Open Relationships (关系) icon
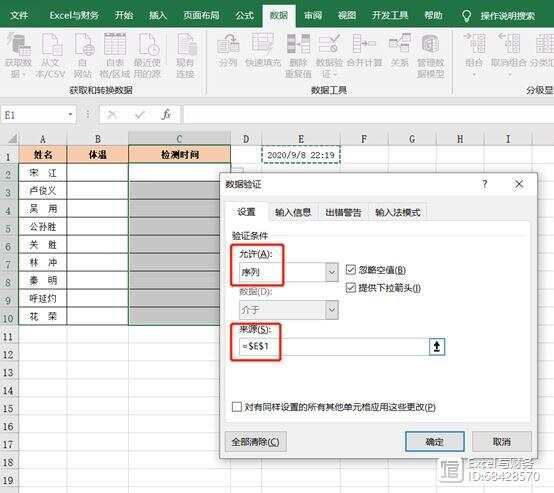 (400, 51)
